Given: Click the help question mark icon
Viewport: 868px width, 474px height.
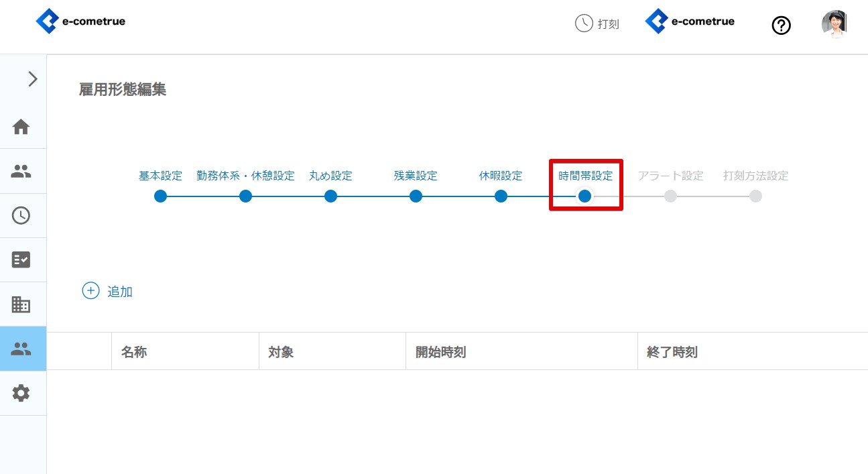Looking at the screenshot, I should (x=781, y=25).
